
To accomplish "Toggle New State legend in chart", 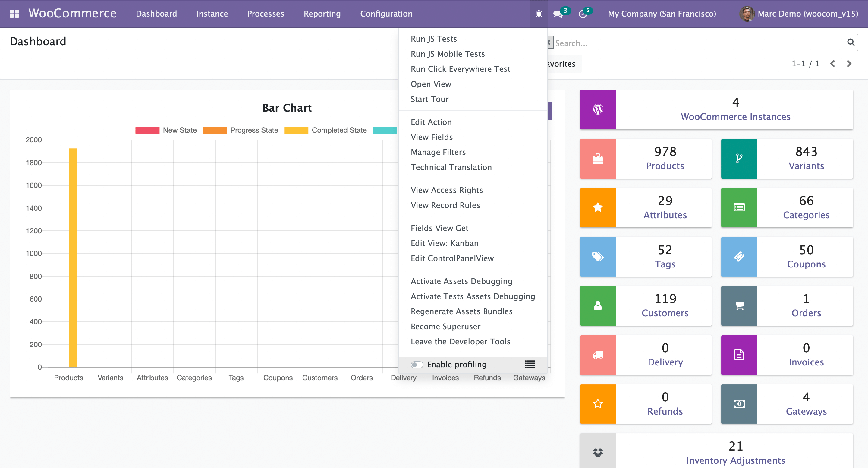I will click(166, 130).
